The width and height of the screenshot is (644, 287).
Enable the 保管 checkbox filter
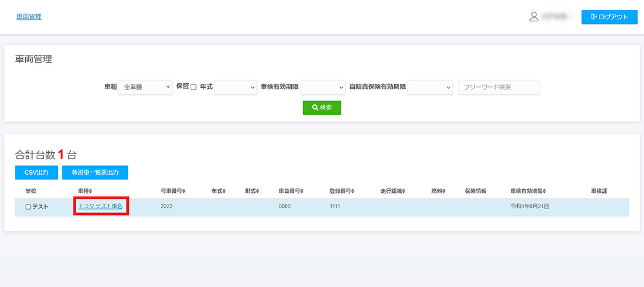(x=193, y=87)
